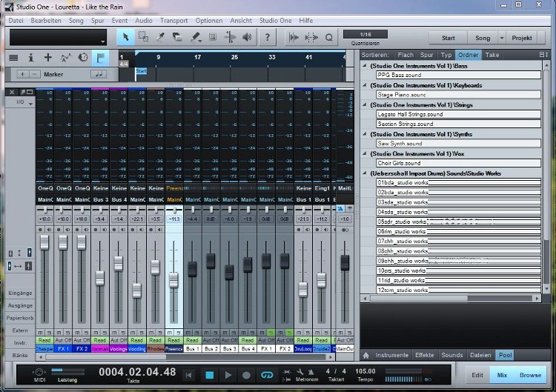Open the tempo track clock icon
The height and width of the screenshot is (392, 556).
tap(83, 57)
